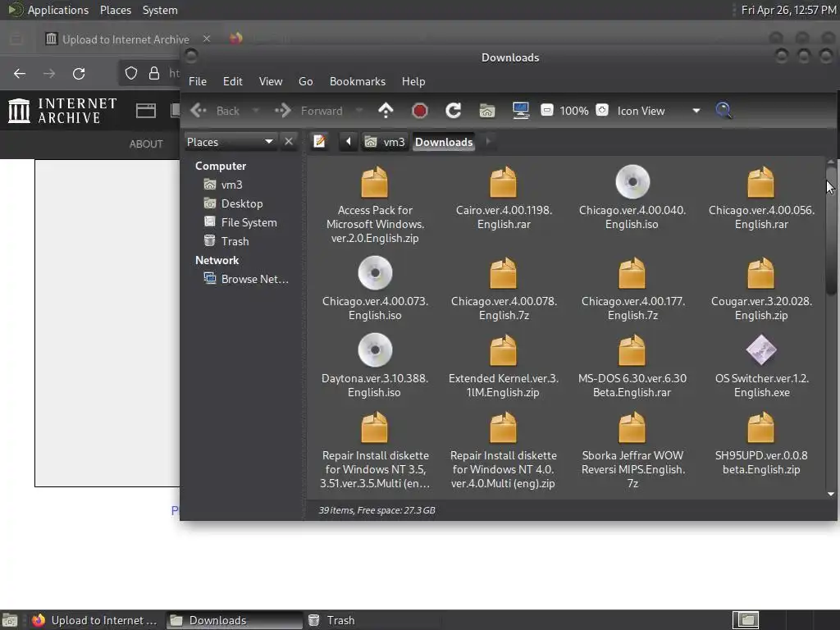Select Chicago.ver.4.00.040.English.iso disc icon

pos(632,181)
